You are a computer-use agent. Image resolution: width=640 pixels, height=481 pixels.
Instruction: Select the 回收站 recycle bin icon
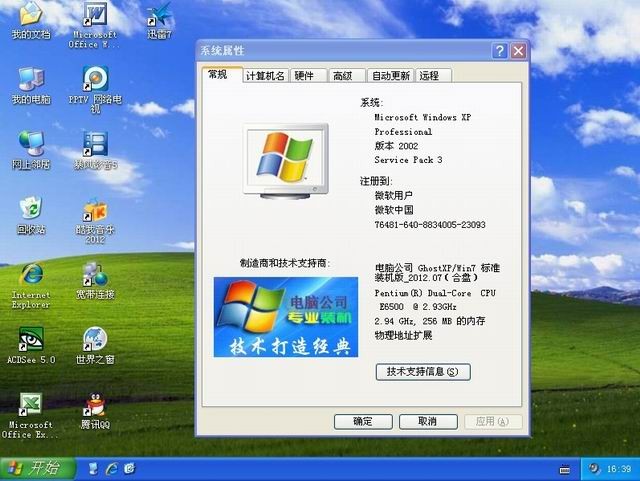tap(31, 216)
